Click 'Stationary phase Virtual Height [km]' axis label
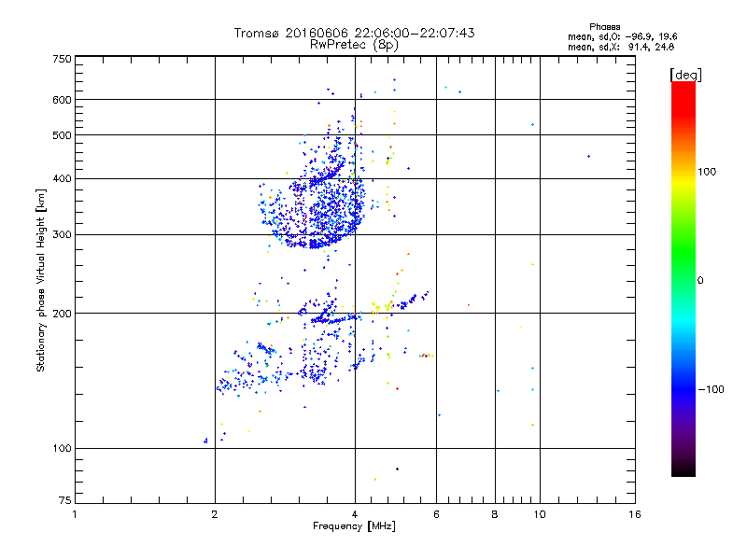This screenshot has width=747, height=560. coord(41,280)
